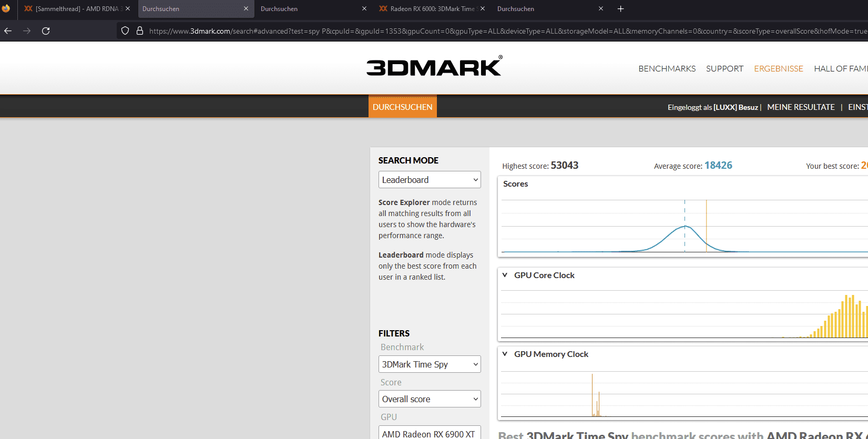Open HALL OF FAME page
868x439 pixels.
(841, 69)
